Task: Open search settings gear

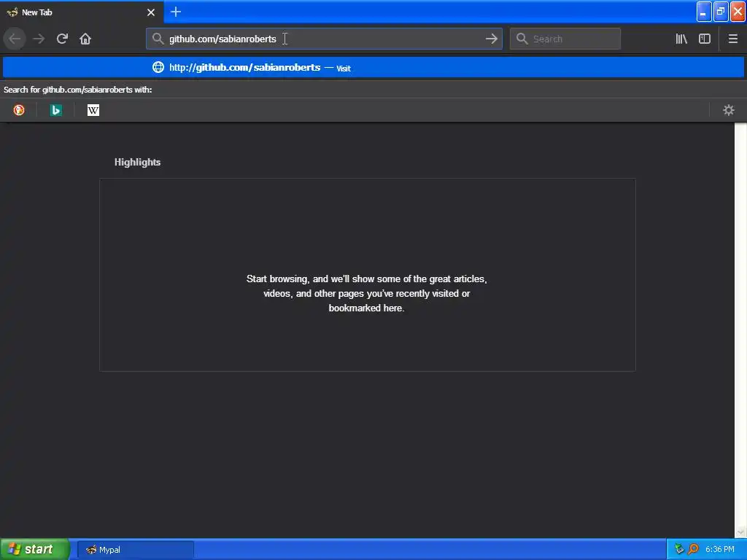Action: (729, 110)
